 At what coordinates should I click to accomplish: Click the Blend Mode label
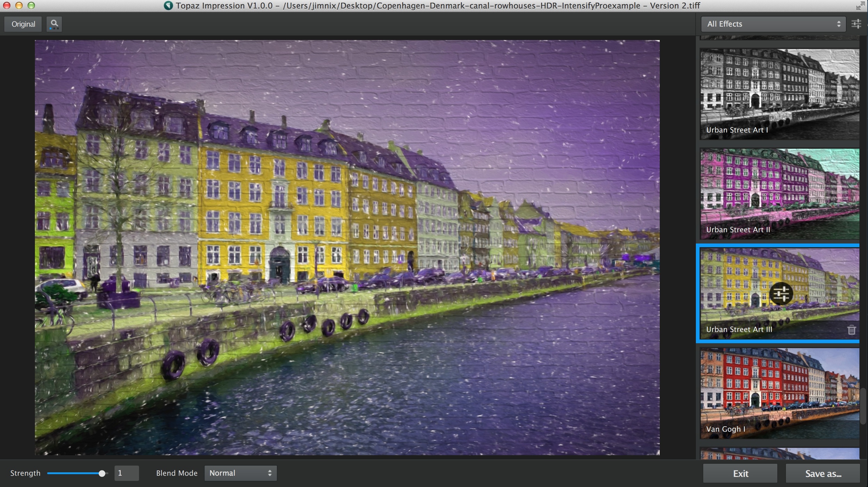(x=177, y=473)
